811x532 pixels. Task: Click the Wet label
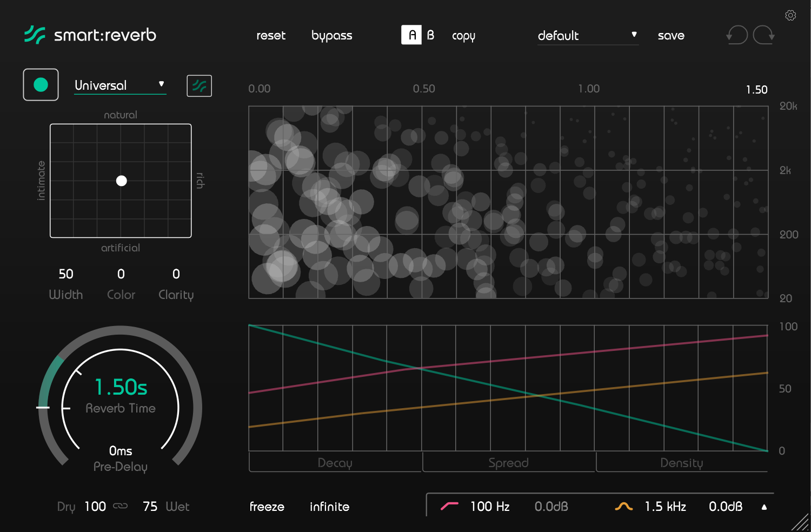[x=177, y=507]
